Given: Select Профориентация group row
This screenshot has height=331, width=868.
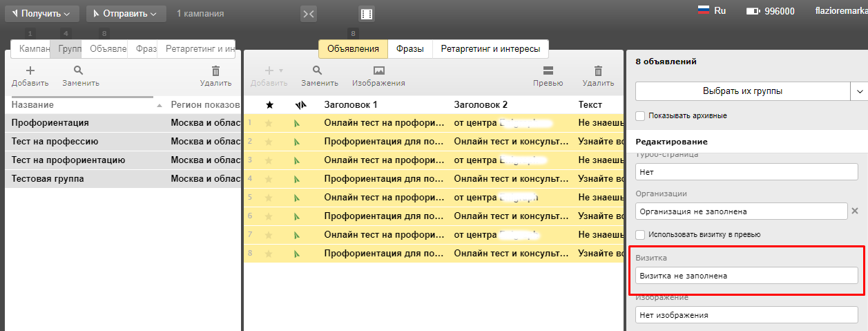Looking at the screenshot, I should (x=123, y=123).
